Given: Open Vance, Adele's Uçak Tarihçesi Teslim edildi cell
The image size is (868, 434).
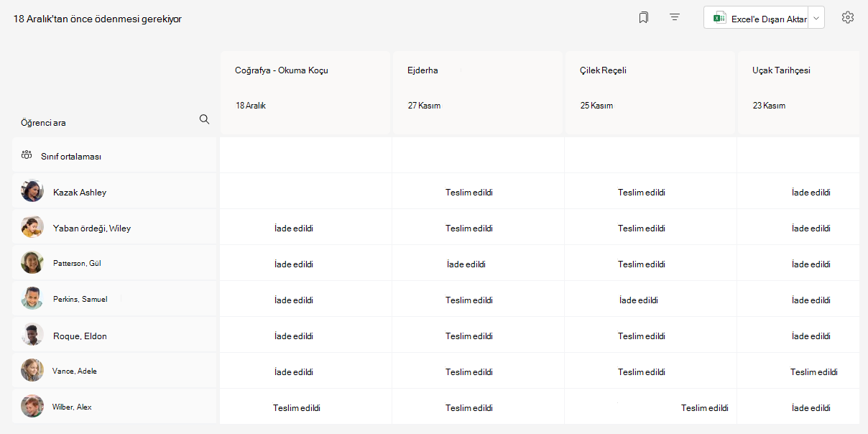Looking at the screenshot, I should [x=798, y=371].
